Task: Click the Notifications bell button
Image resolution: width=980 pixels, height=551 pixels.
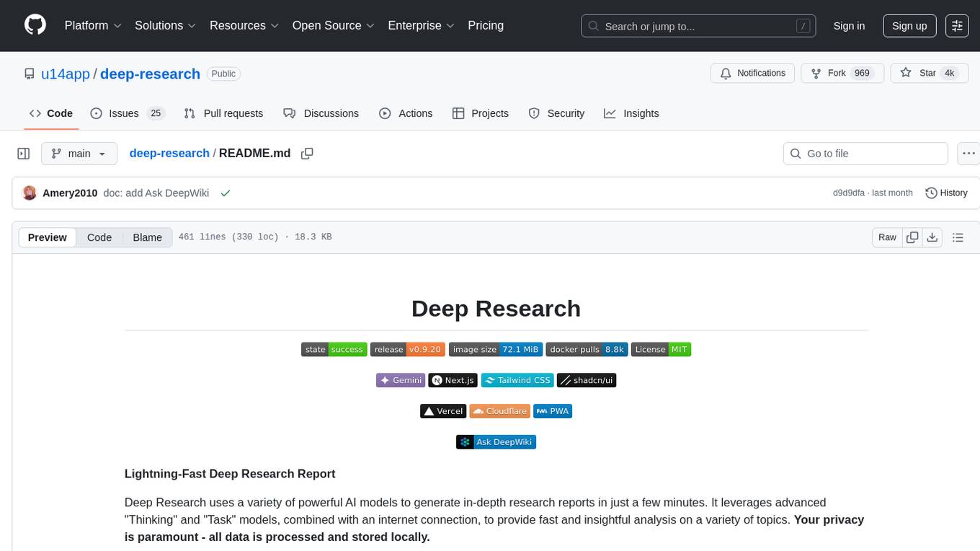Action: (753, 73)
